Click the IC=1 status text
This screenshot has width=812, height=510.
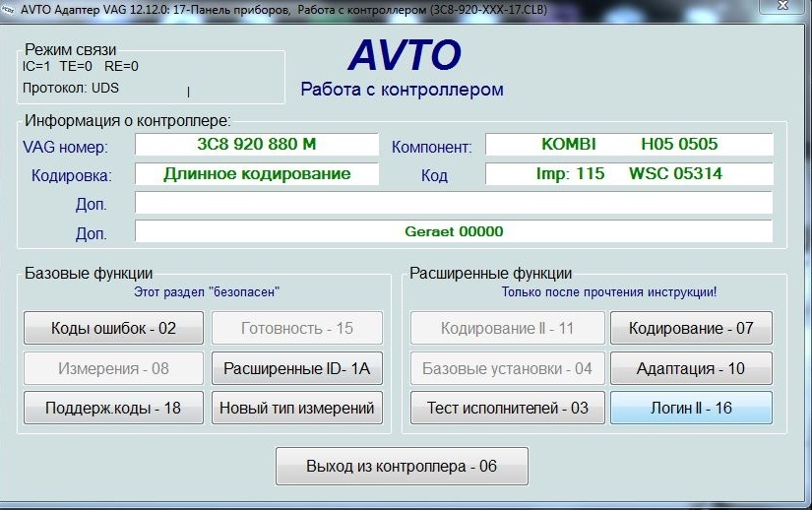click(36, 66)
